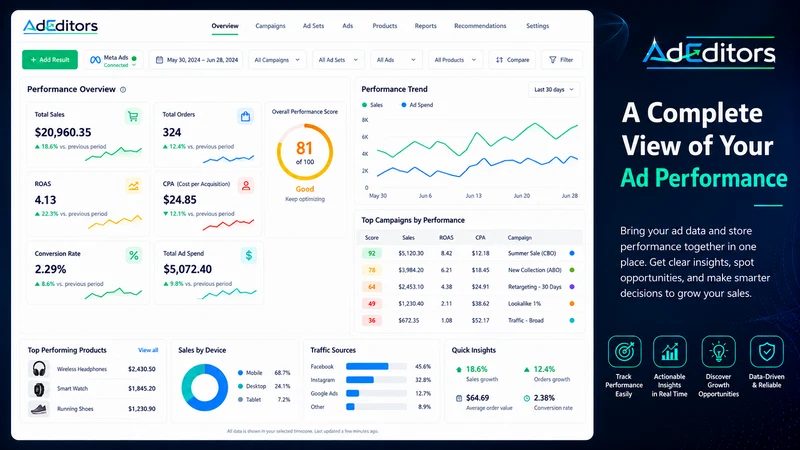Click the Facebook traffic source bar
This screenshot has width=800, height=450.
[376, 366]
